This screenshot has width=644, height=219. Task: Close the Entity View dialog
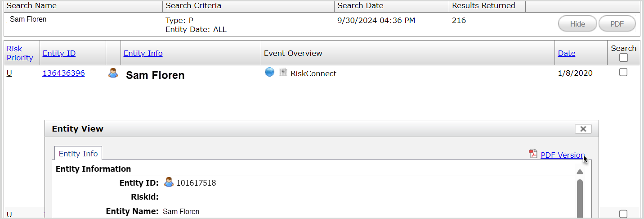(x=583, y=129)
